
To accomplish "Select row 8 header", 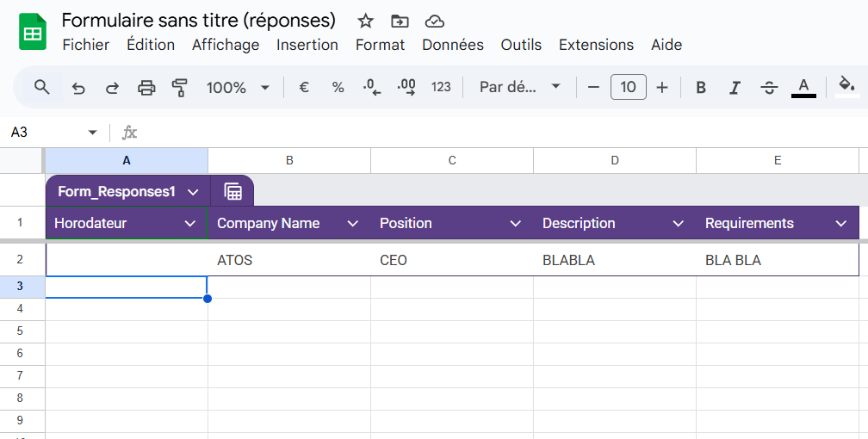I will 21,398.
